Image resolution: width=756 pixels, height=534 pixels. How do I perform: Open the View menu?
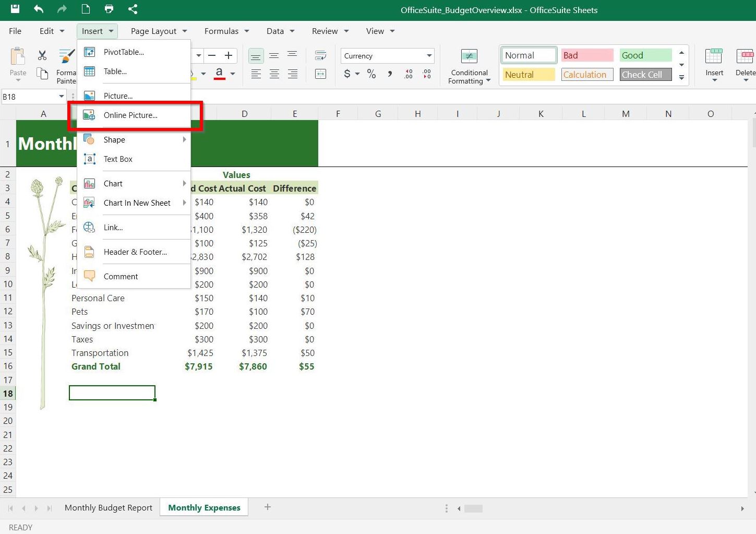click(380, 31)
